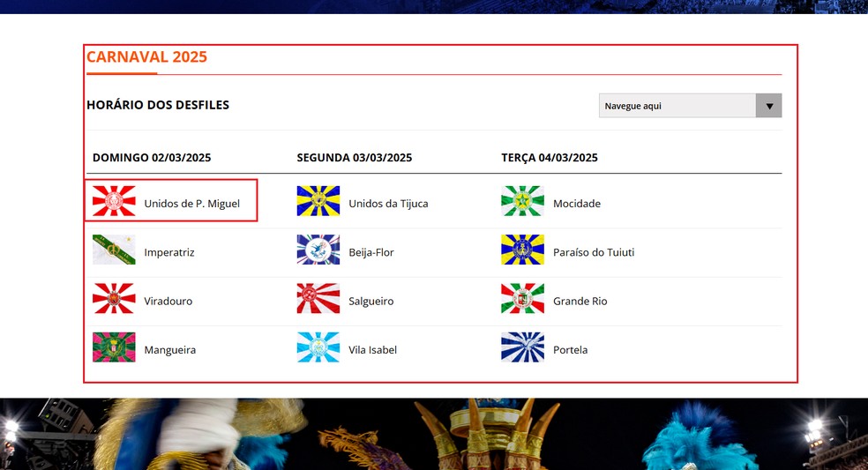
Task: Open the Mocidade school link
Action: click(x=577, y=204)
